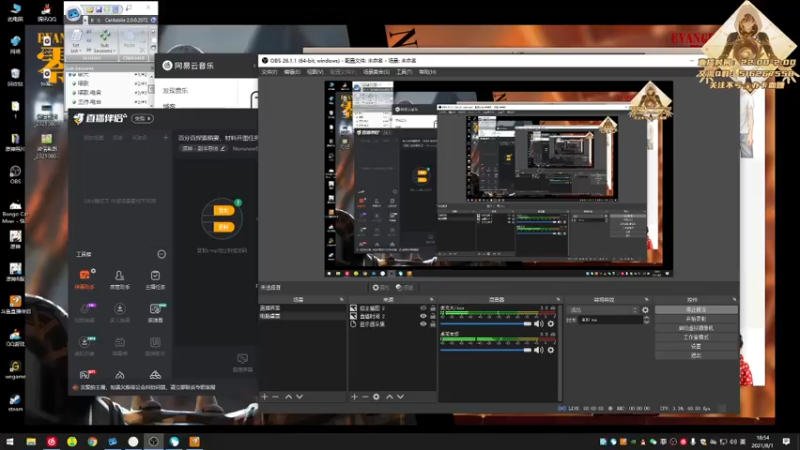Toggle checkbox at Cantabile ribbon right edge

153,32
